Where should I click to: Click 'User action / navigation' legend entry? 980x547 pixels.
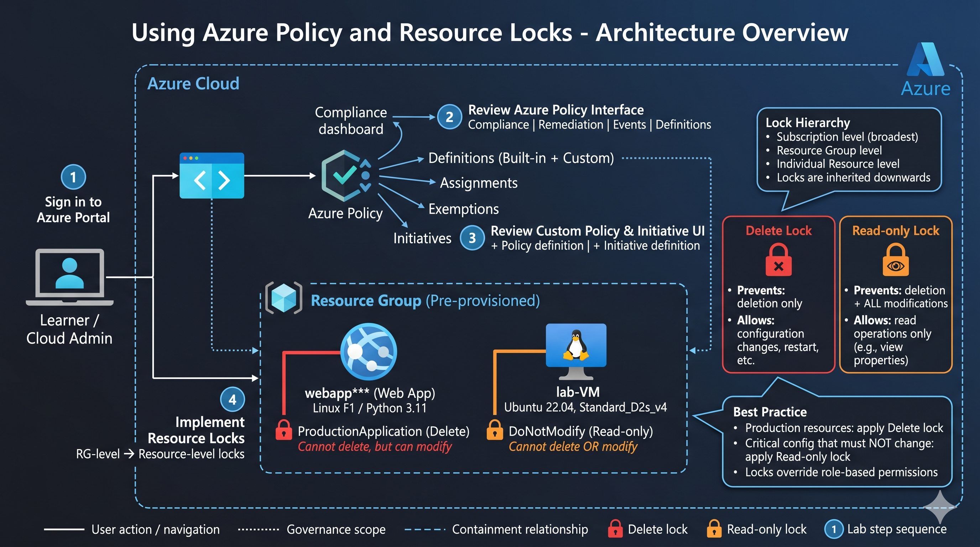pos(132,530)
